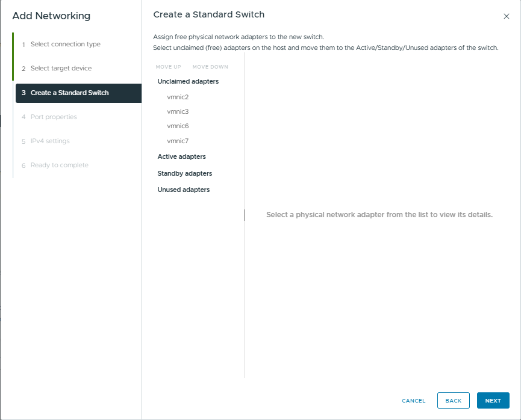Image resolution: width=521 pixels, height=420 pixels.
Task: Click the IPv4 settings step
Action: (x=50, y=141)
